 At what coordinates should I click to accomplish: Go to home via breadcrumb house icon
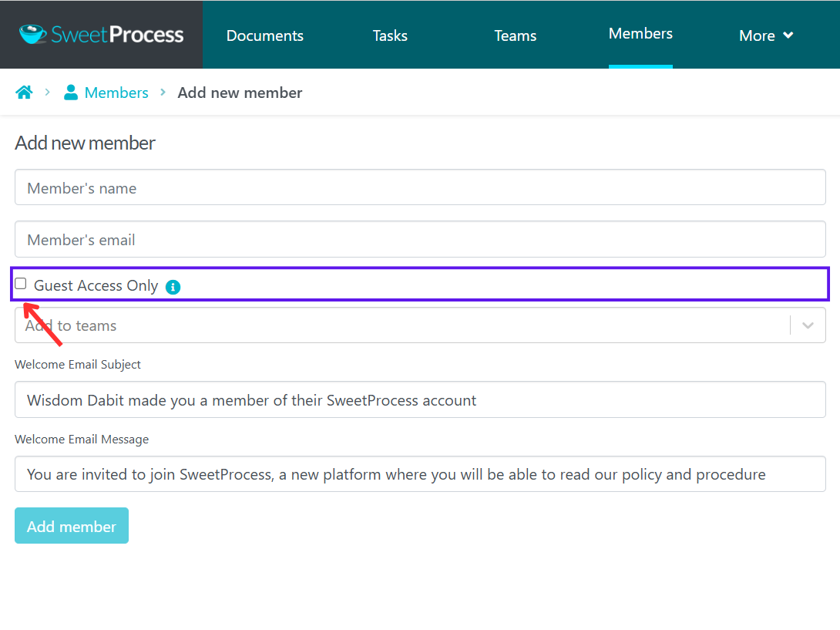pos(24,93)
